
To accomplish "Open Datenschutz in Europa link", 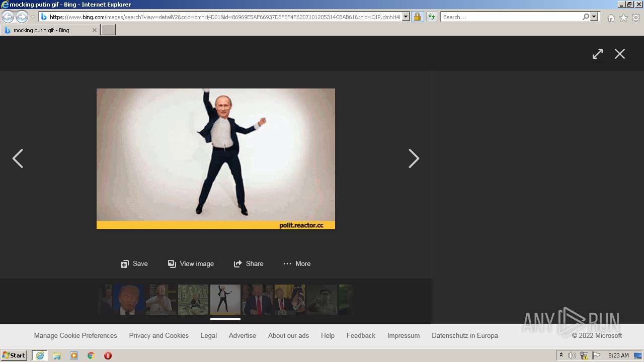I will 465,335.
